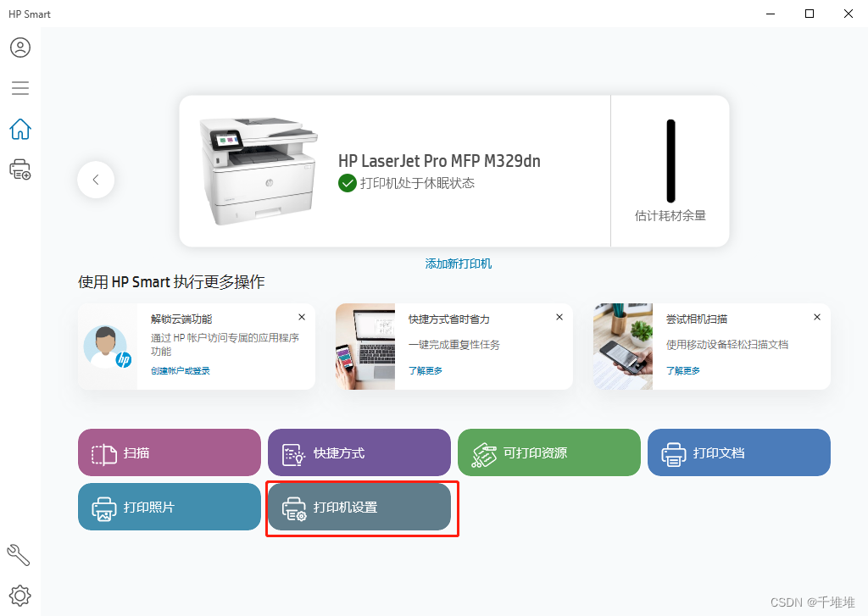Open the black toner level bar
Image resolution: width=868 pixels, height=616 pixels.
pyautogui.click(x=671, y=161)
